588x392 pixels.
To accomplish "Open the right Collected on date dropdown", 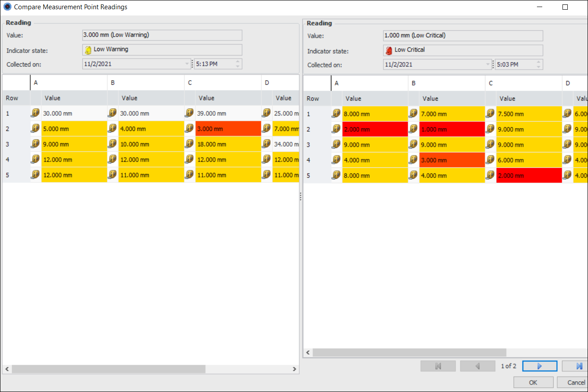I will coord(488,65).
